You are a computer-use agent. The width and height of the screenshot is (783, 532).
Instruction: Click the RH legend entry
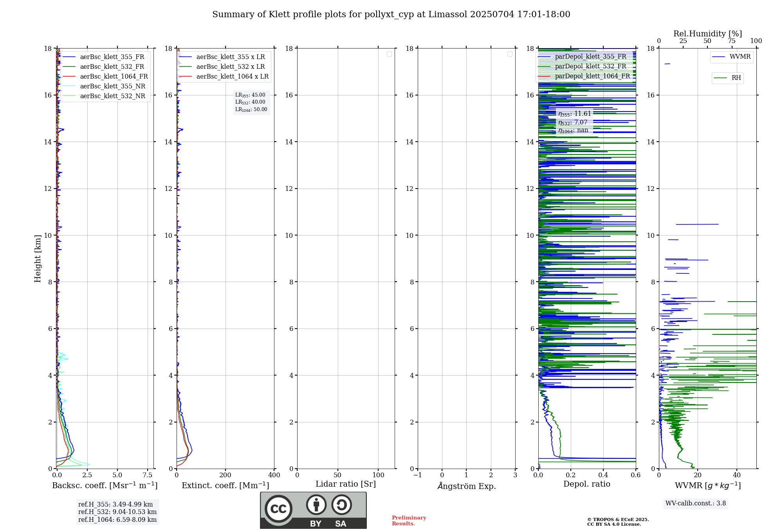(x=727, y=78)
